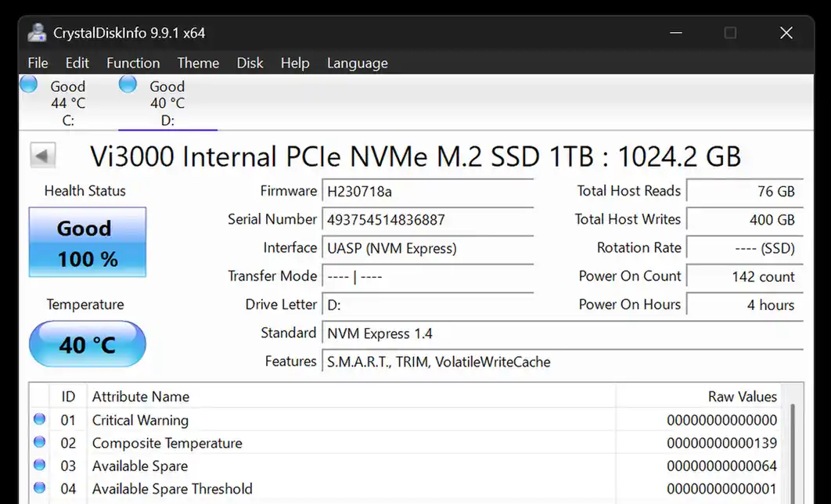Click the Rotation Rate value ---- (SSD)
This screenshot has height=504, width=831.
(745, 248)
